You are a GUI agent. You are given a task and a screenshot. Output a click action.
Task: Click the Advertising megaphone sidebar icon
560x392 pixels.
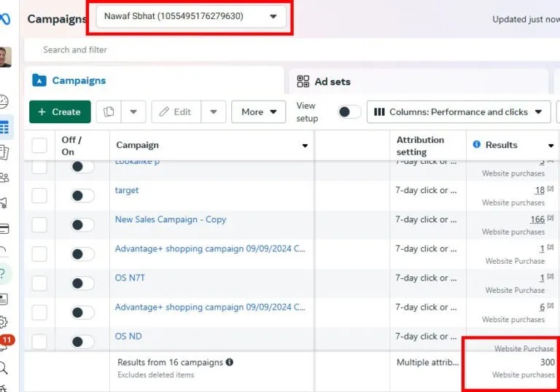(x=4, y=203)
